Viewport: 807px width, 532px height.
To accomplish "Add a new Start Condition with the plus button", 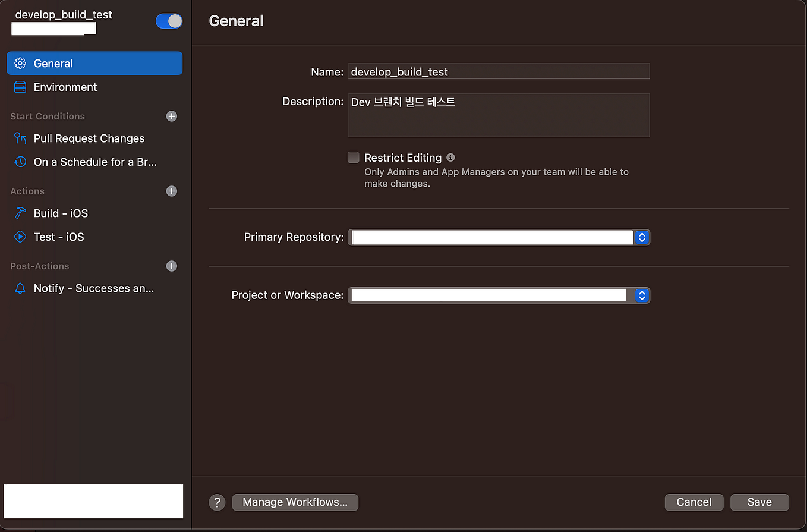I will pyautogui.click(x=172, y=116).
